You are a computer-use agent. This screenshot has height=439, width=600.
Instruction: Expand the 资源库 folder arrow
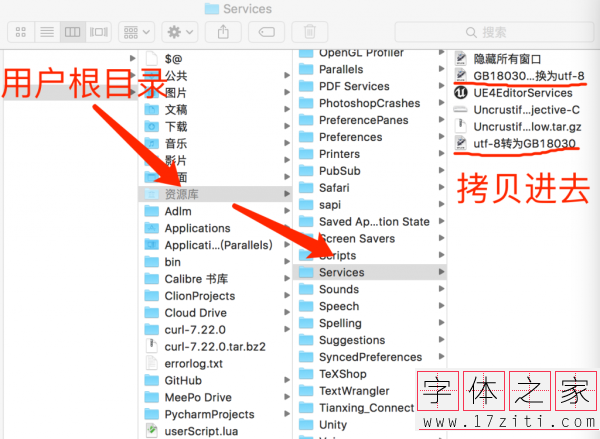coord(287,194)
